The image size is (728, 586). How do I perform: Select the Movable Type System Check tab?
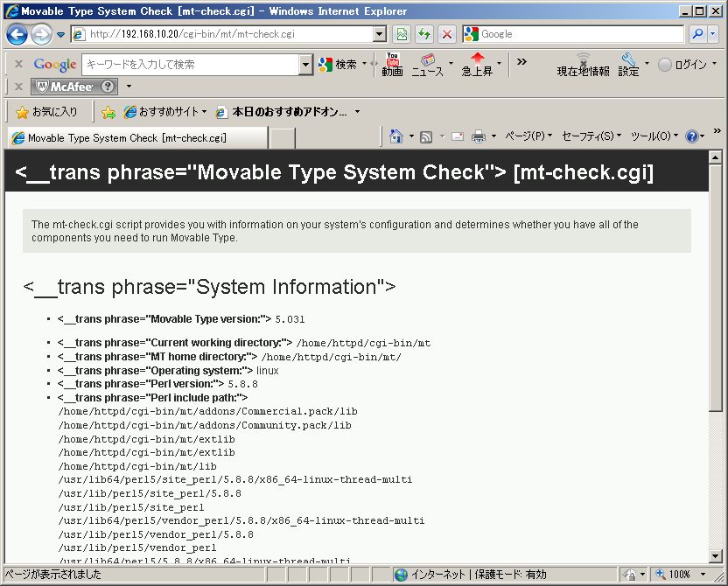pos(137,138)
